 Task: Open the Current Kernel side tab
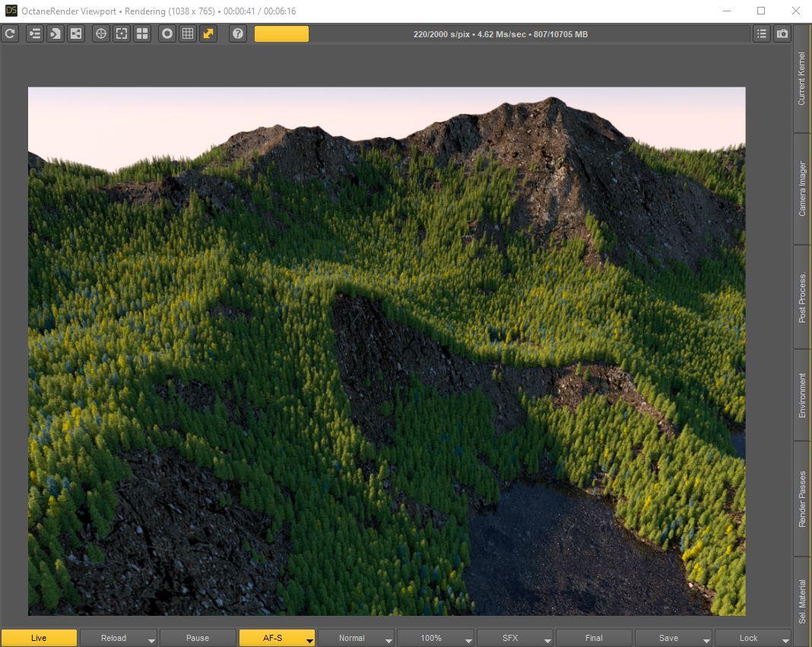tap(802, 79)
